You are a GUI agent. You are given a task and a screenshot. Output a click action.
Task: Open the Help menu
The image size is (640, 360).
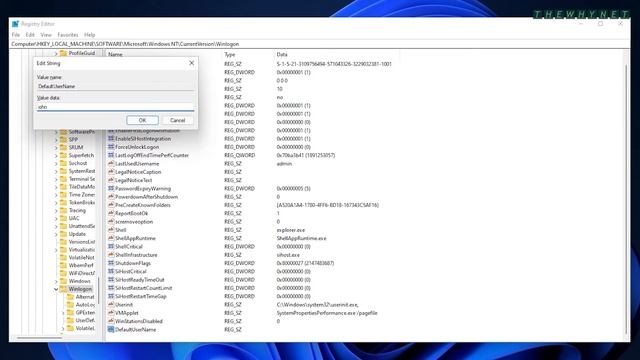[x=89, y=35]
